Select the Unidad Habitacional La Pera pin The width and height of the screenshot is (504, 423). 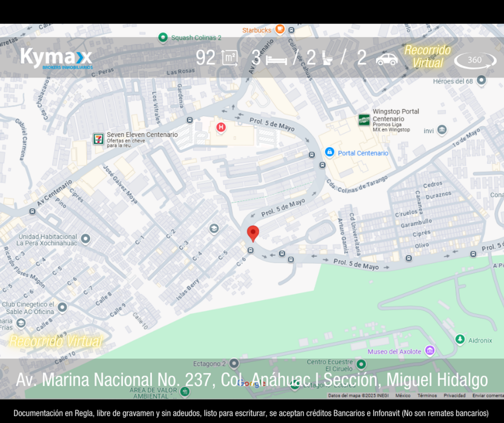coord(86,239)
